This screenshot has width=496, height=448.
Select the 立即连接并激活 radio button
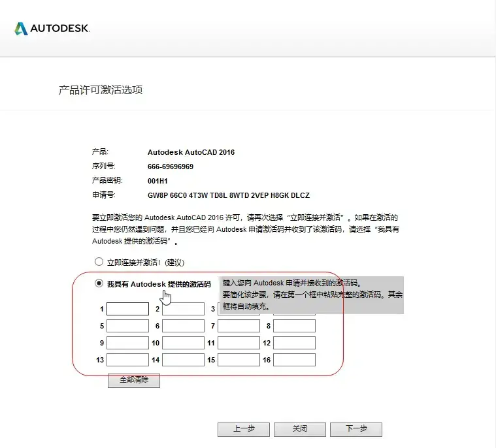[x=99, y=262]
